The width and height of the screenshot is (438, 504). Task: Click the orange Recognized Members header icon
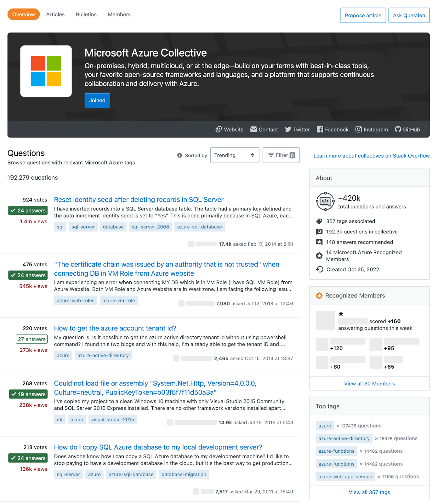(319, 295)
